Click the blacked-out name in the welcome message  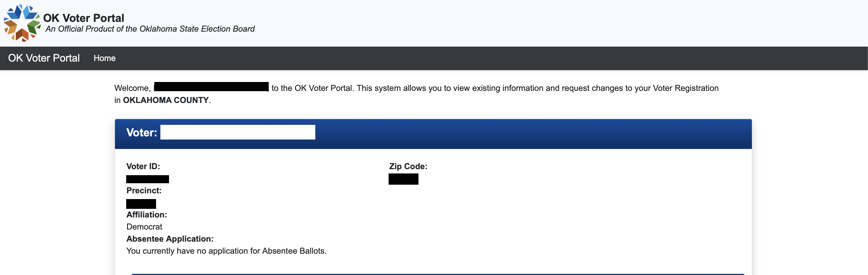point(211,87)
